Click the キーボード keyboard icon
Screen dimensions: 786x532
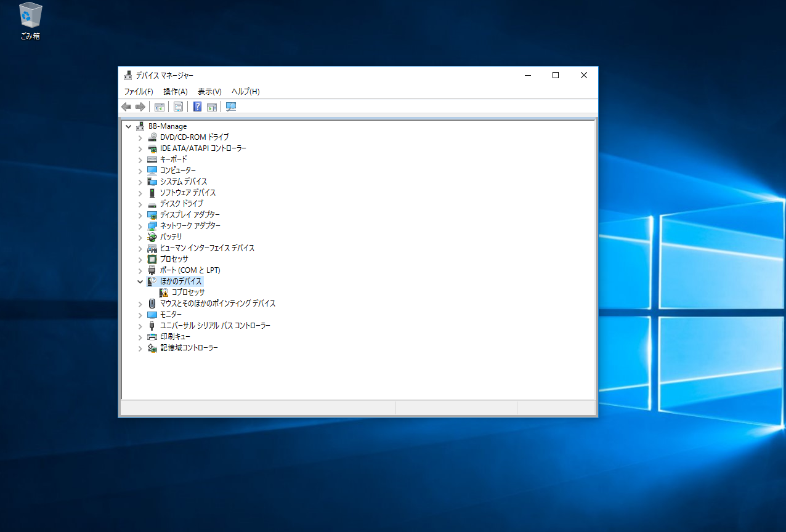pyautogui.click(x=152, y=159)
